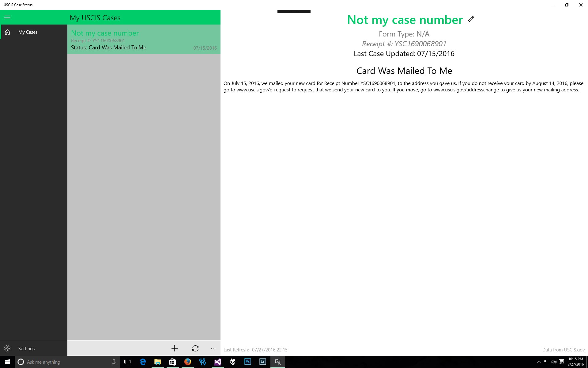Edit the case name with pencil icon
Screen dimensions: 588x368
pyautogui.click(x=471, y=20)
